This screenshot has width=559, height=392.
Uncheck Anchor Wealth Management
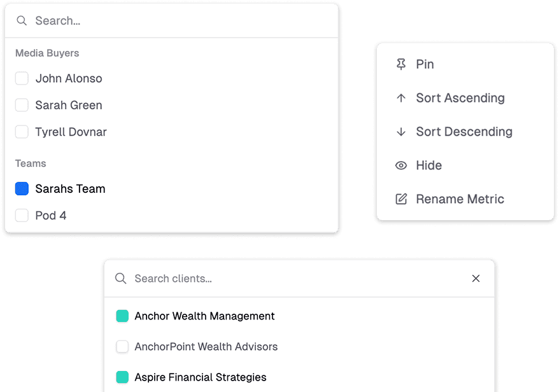122,316
